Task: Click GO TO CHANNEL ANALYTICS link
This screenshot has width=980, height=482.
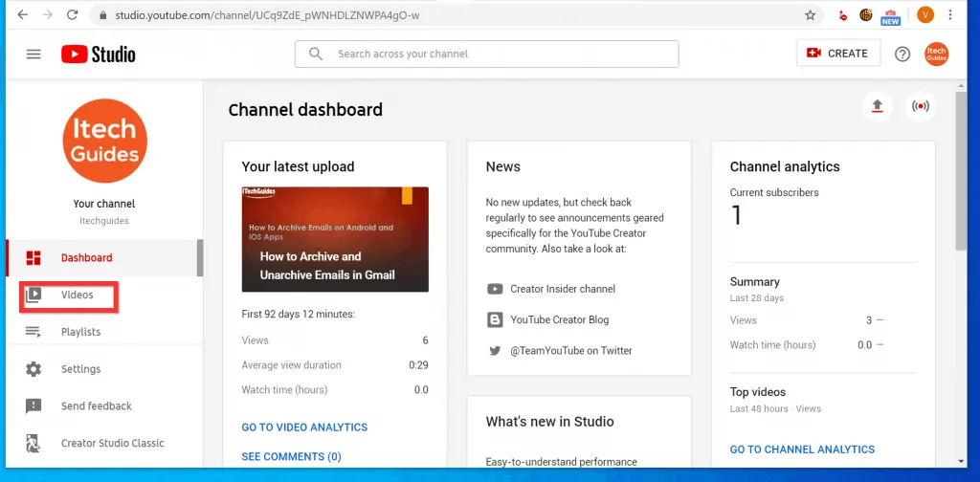Action: click(x=802, y=449)
